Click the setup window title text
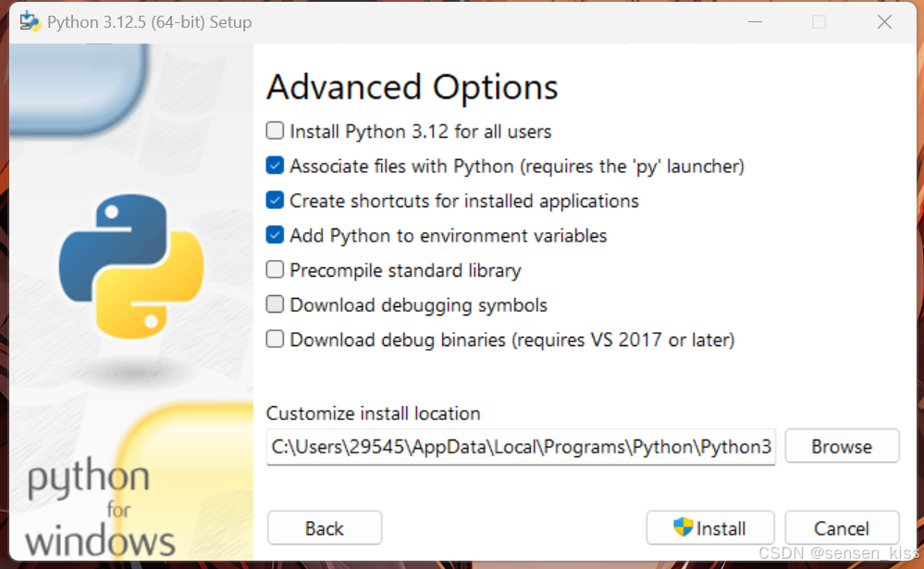The image size is (924, 569). pyautogui.click(x=149, y=22)
